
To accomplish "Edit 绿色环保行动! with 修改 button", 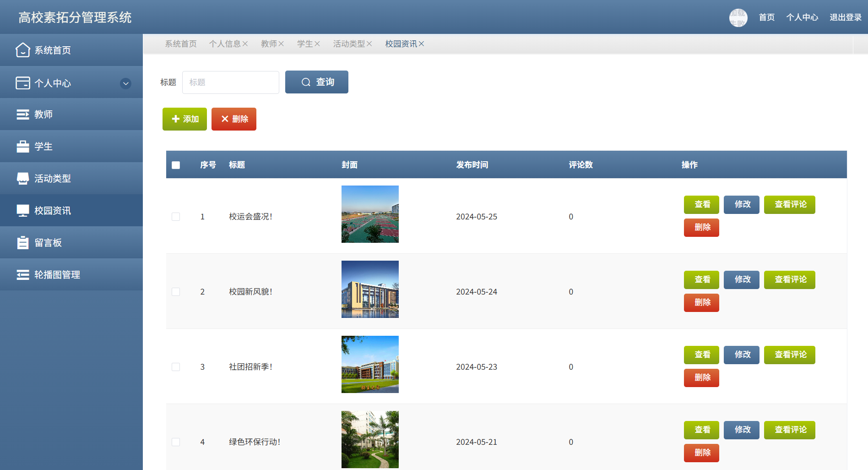I will pyautogui.click(x=742, y=430).
